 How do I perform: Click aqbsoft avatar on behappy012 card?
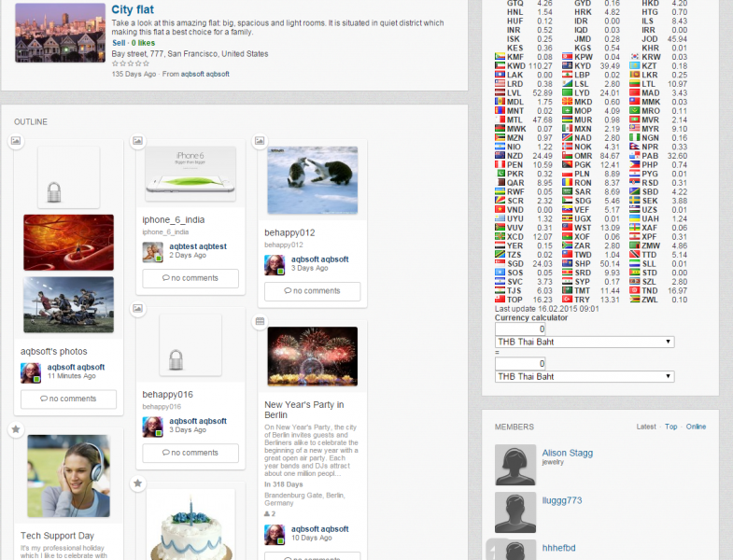point(275,265)
